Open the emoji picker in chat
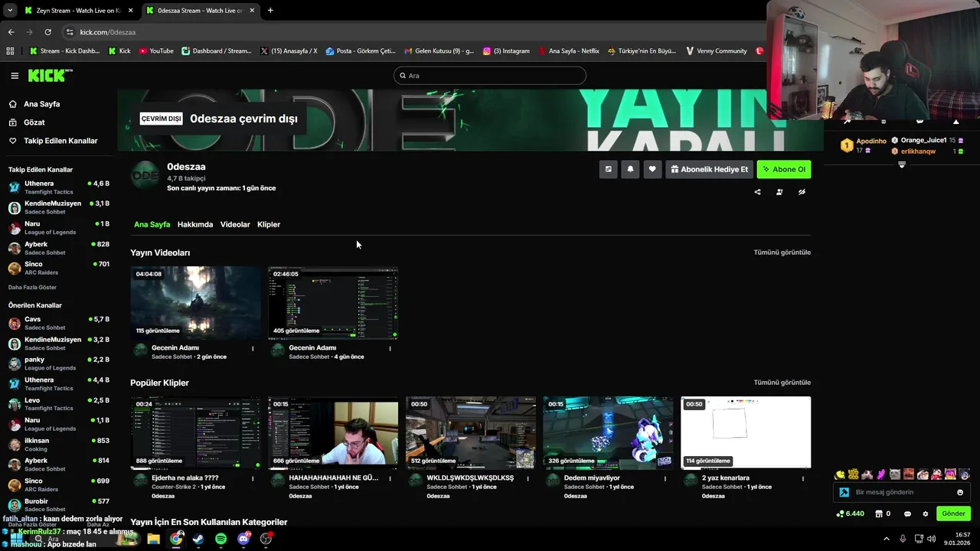Viewport: 980px width, 551px height. pos(960,493)
